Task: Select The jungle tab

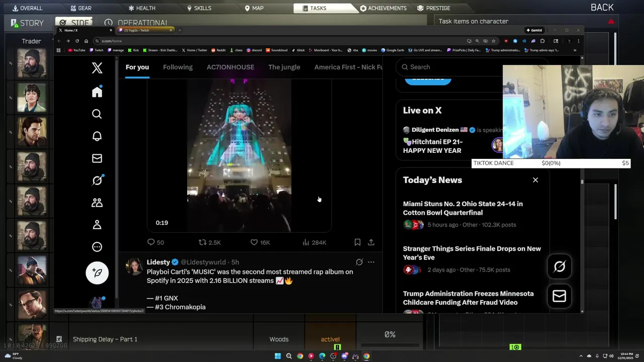Action: pos(284,67)
